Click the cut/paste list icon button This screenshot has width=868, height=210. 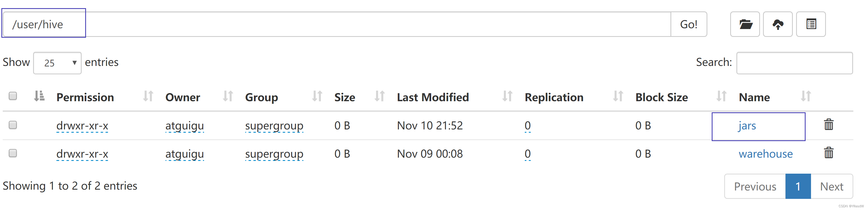click(x=811, y=24)
